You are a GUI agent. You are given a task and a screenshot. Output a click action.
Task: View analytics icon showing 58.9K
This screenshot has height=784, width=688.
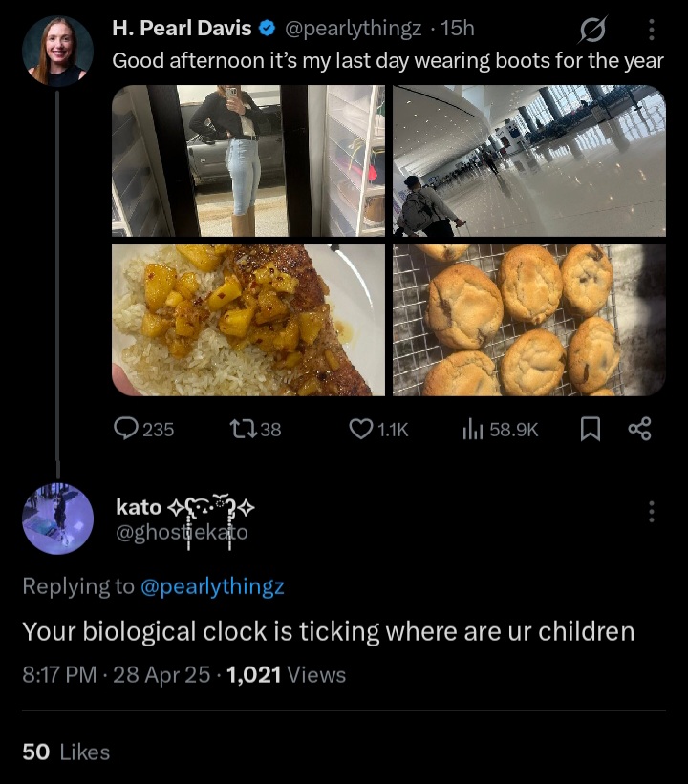point(473,430)
